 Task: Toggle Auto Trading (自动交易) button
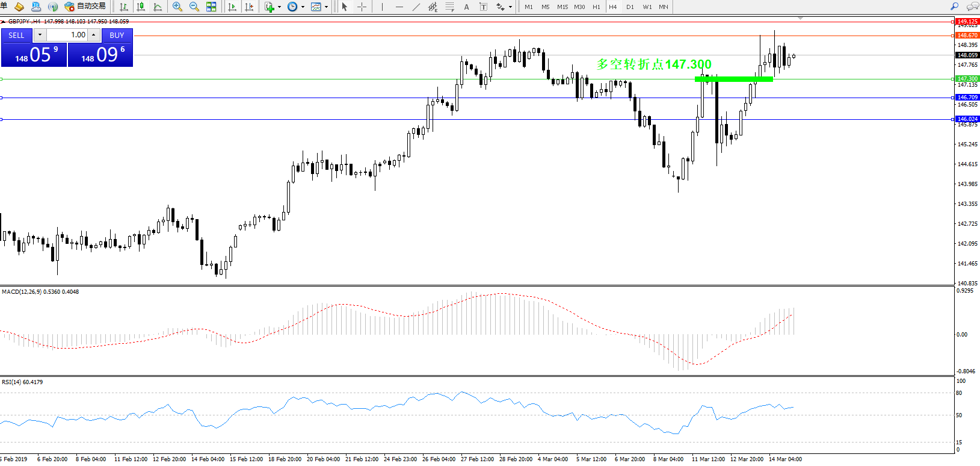pos(85,7)
